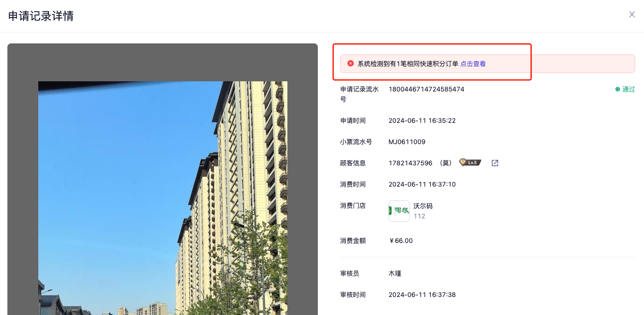Click the uploaded building photo preview
Image resolution: width=644 pixels, height=315 pixels.
(x=162, y=199)
